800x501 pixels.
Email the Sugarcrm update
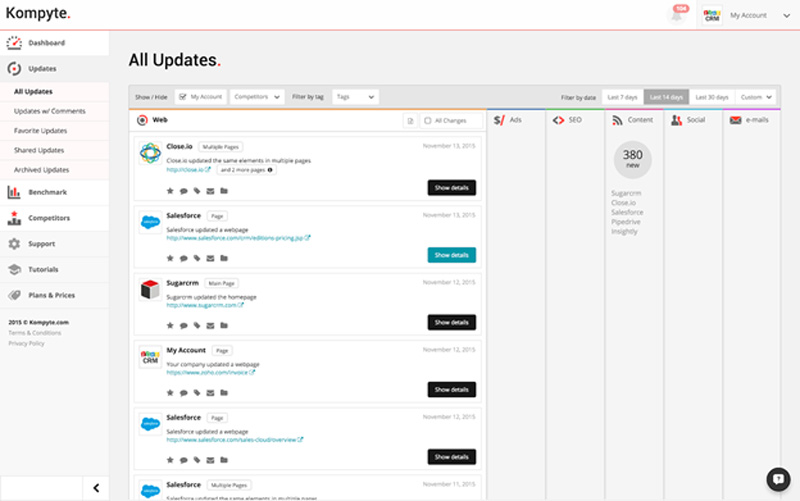210,325
